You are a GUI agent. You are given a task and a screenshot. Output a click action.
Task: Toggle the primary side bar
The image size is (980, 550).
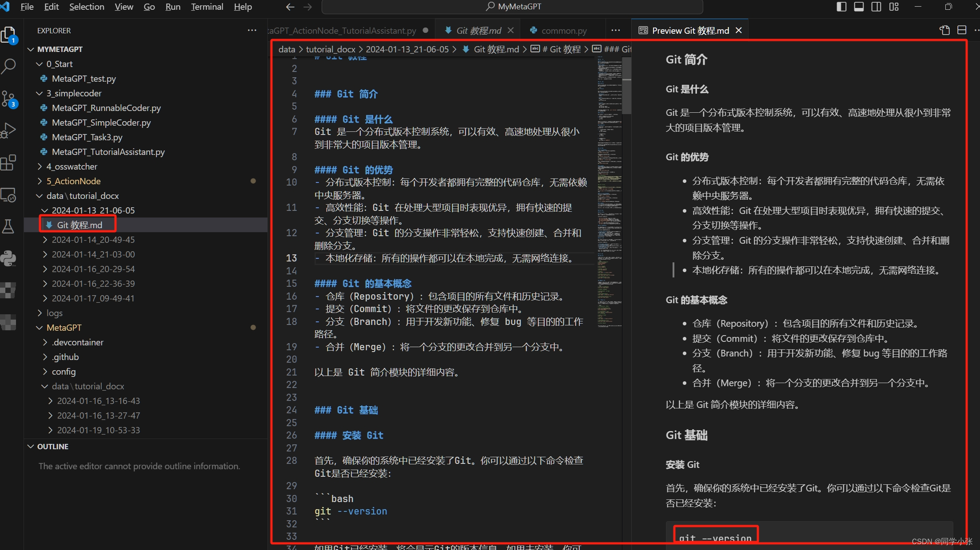click(x=841, y=7)
